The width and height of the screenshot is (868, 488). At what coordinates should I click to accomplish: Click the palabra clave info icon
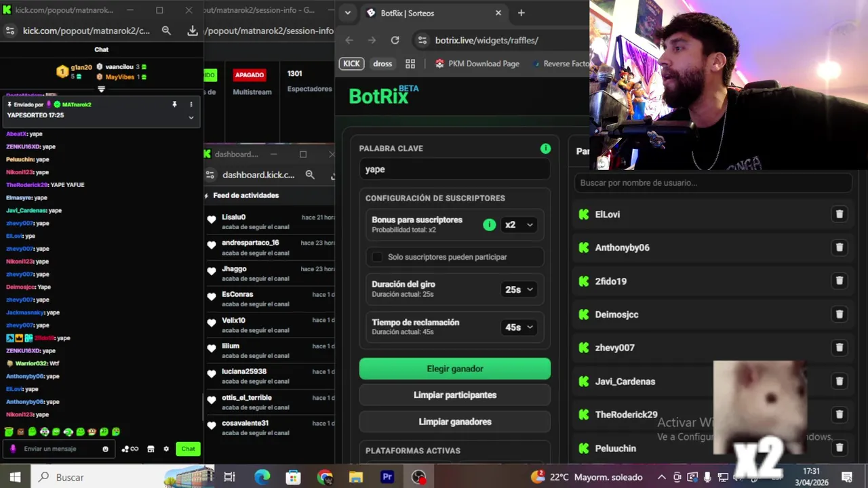click(545, 148)
